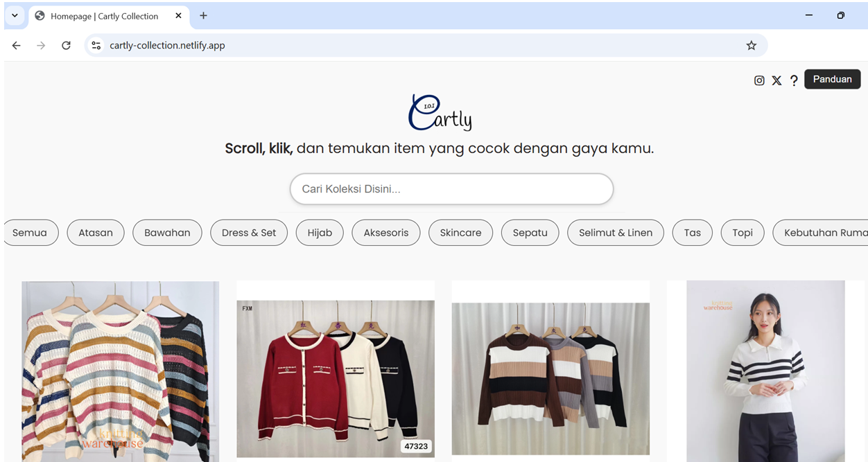Filter products by Hijab

pyautogui.click(x=320, y=232)
